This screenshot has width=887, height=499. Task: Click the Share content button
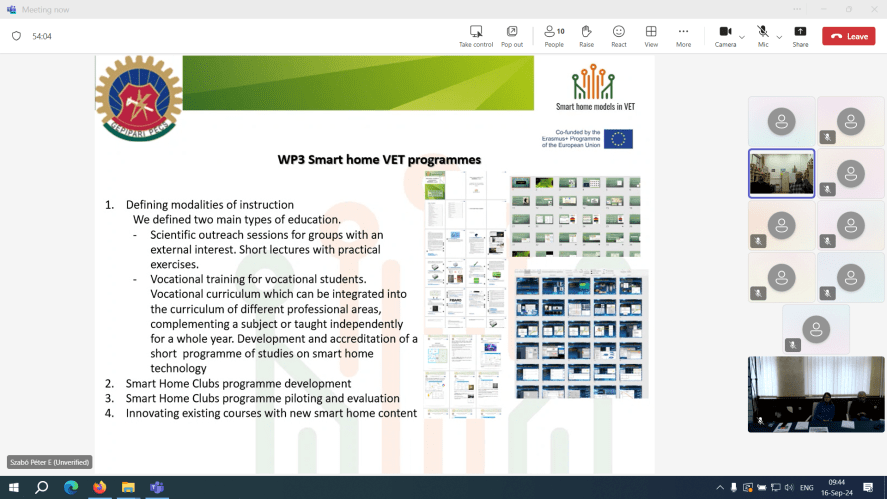pos(800,36)
